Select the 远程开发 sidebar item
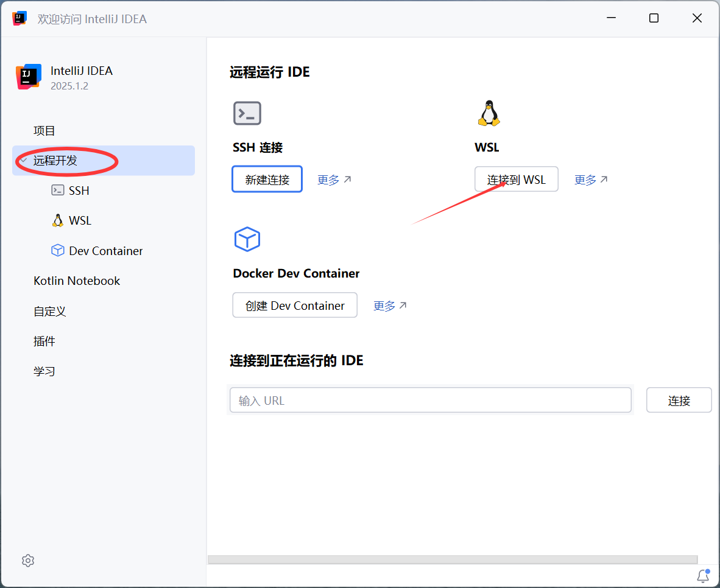This screenshot has height=588, width=720. coord(104,160)
